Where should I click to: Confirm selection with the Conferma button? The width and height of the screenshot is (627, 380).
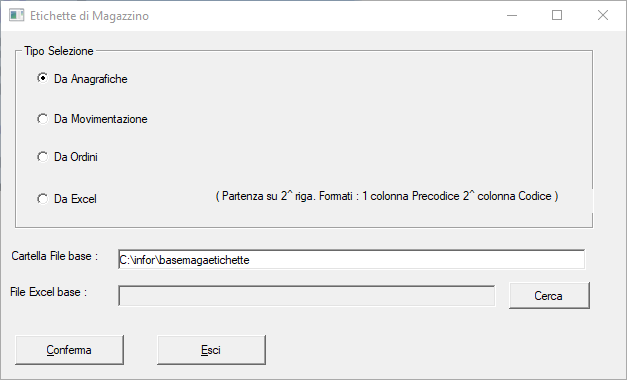pos(69,350)
